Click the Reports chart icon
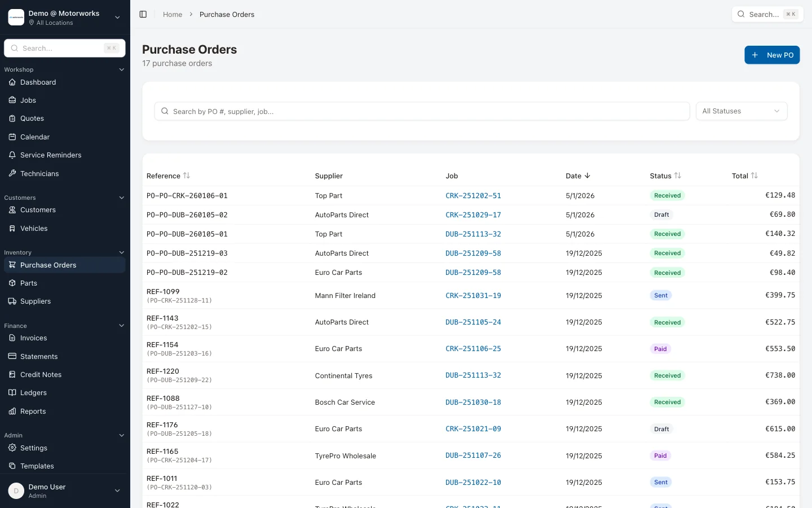 point(11,411)
